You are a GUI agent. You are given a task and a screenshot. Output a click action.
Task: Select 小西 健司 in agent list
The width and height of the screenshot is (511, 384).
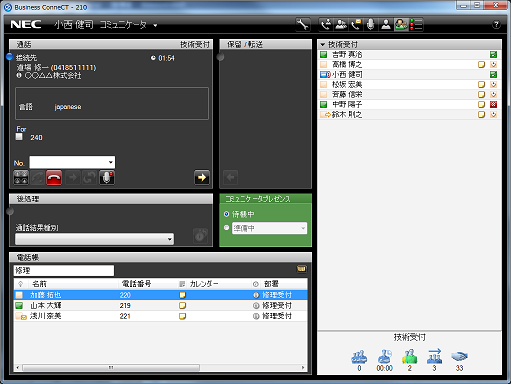[410, 75]
